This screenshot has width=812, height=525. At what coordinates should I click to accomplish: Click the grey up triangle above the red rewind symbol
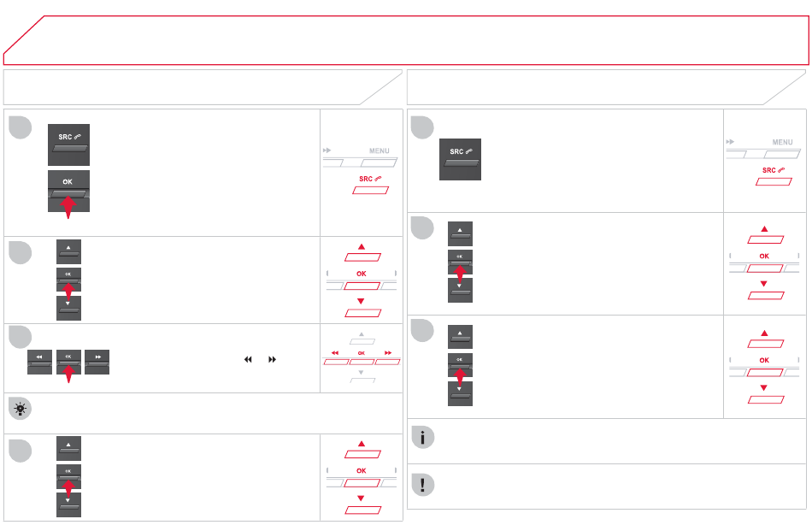click(362, 334)
